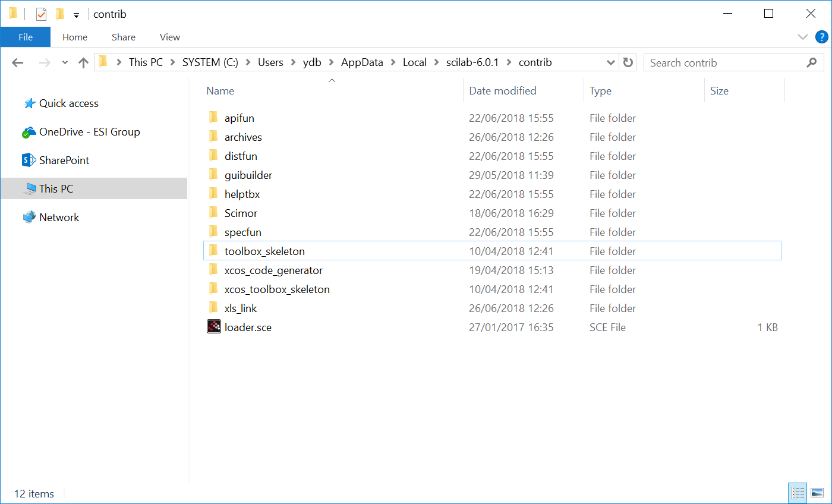Expand chevron after This PC in path
The height and width of the screenshot is (504, 832).
[172, 62]
